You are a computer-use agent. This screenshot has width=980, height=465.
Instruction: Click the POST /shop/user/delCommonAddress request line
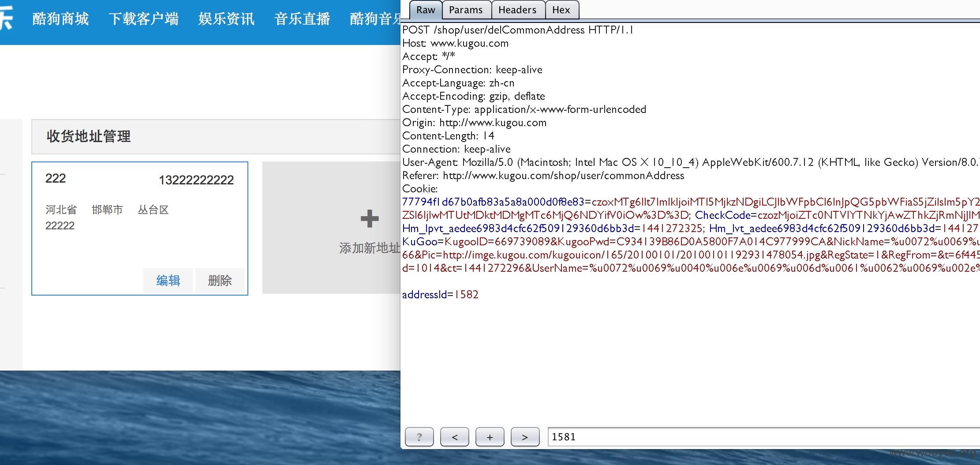tap(518, 30)
